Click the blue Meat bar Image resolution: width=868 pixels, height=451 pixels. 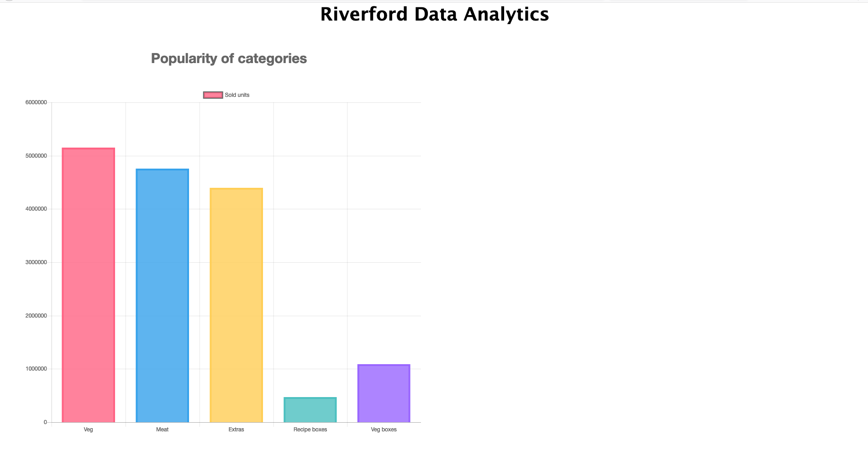click(x=162, y=296)
